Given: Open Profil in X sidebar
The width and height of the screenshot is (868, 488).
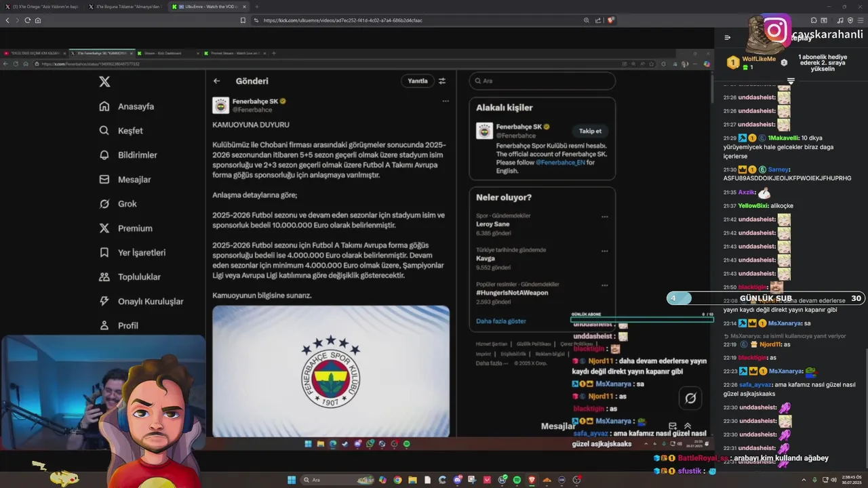Looking at the screenshot, I should 119,326.
